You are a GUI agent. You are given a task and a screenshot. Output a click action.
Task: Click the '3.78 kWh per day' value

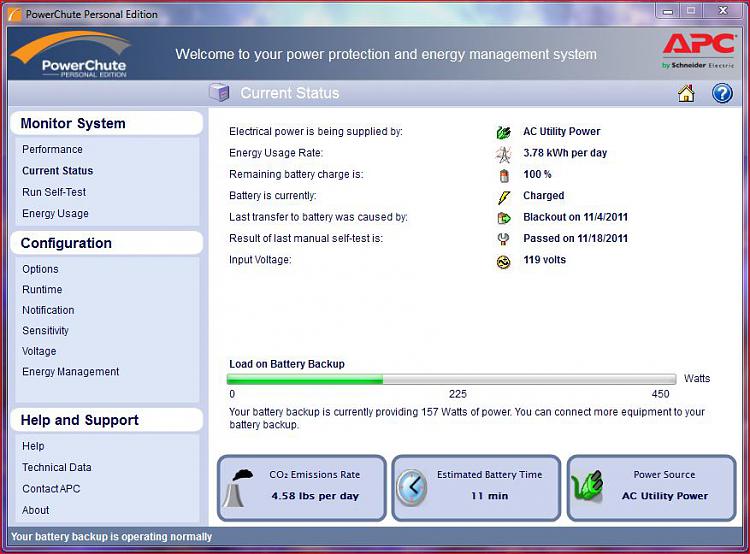[x=565, y=153]
